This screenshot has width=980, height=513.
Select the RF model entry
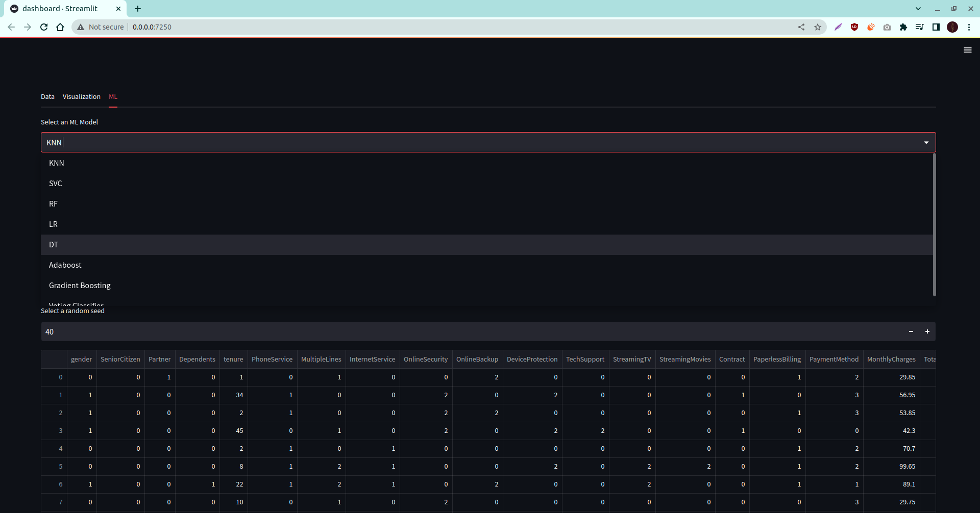coord(53,203)
